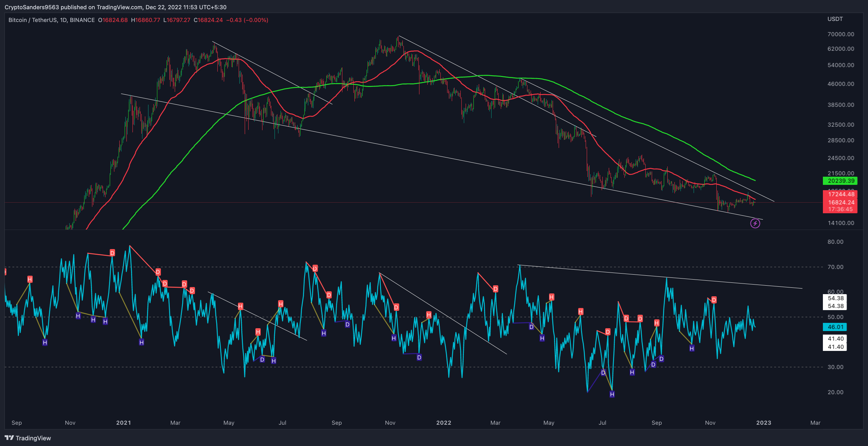Click the 70000.00 price axis label
The image size is (868, 446).
coord(841,34)
